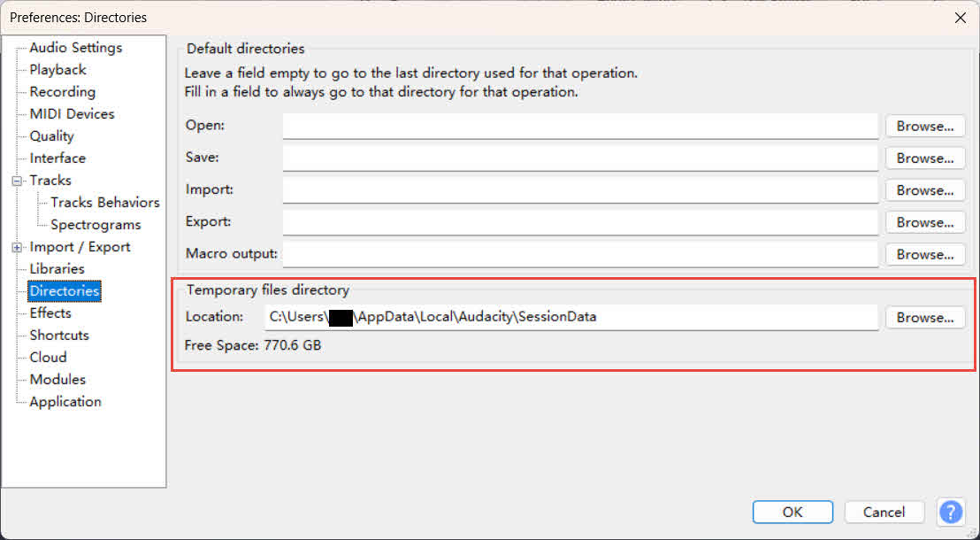Screen dimensions: 980x540
Task: Browse for the temporary files location
Action: pos(924,317)
